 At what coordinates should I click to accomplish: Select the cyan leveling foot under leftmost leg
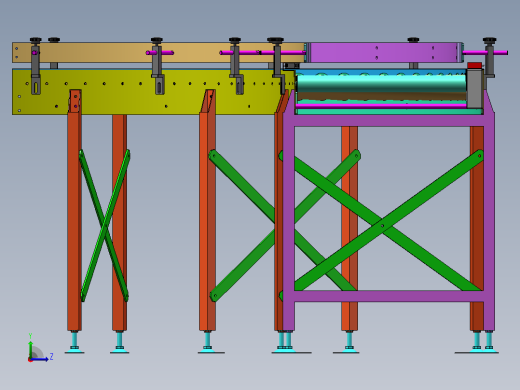[74, 342]
